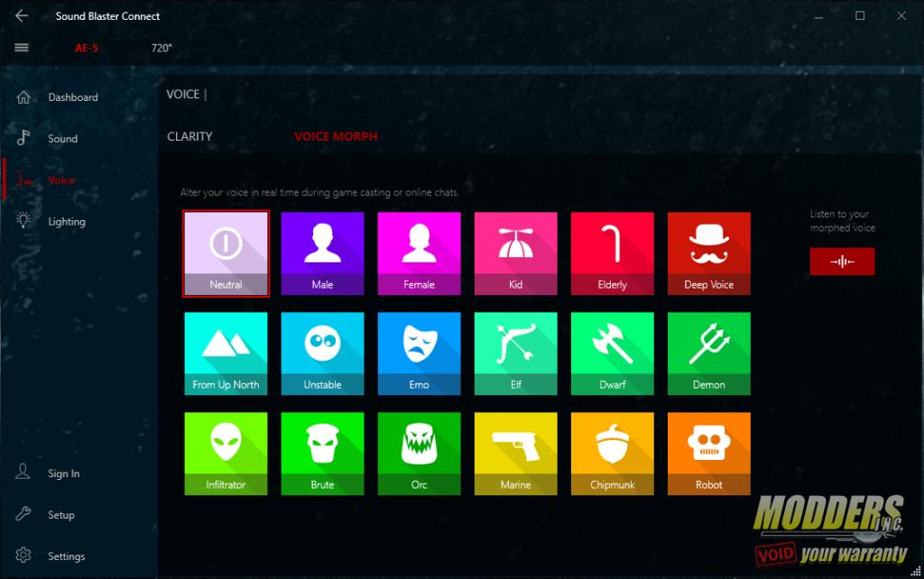Listen to your morphed voice button
924x579 pixels.
click(x=842, y=262)
